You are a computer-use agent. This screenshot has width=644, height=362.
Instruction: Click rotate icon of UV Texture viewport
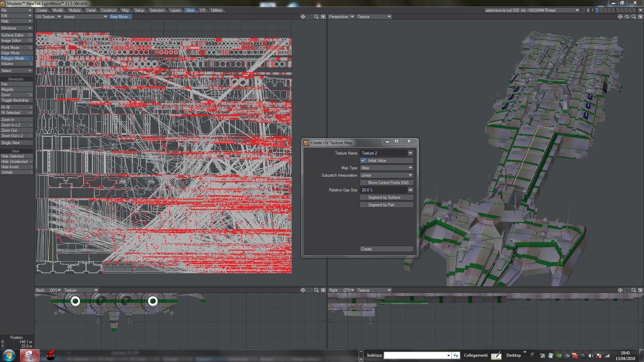(x=310, y=17)
